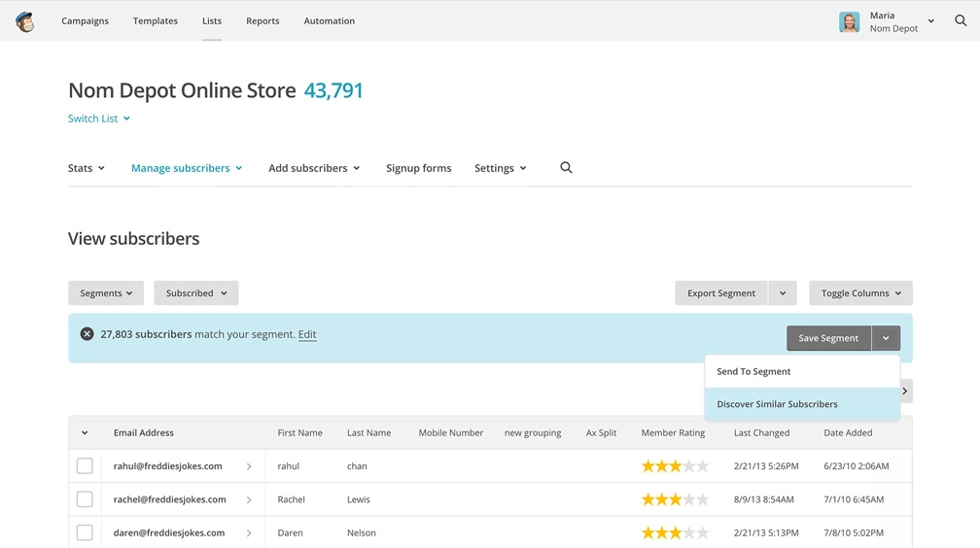Click 6/23/10 2:06AM date added value
Screen dimensions: 980x548
pyautogui.click(x=857, y=466)
